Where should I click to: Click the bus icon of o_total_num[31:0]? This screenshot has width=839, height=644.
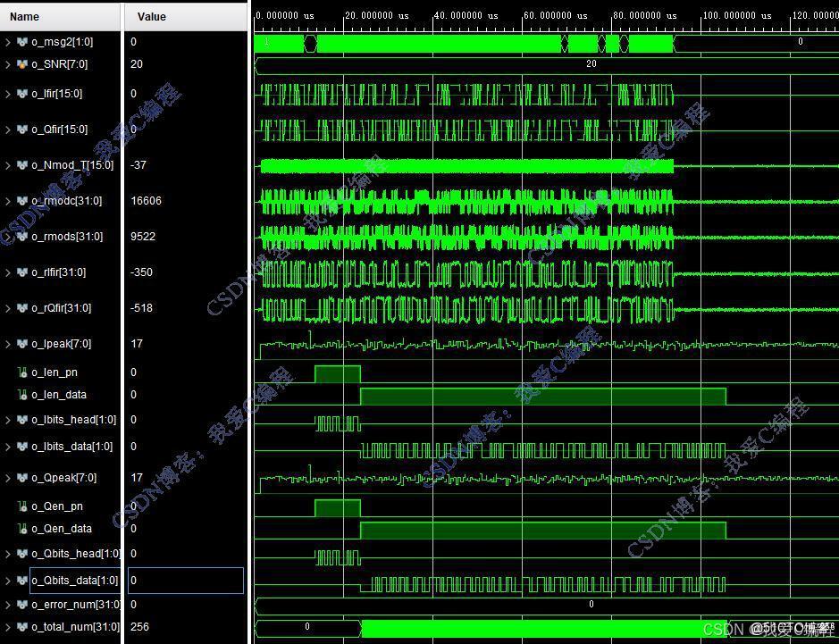click(x=22, y=627)
